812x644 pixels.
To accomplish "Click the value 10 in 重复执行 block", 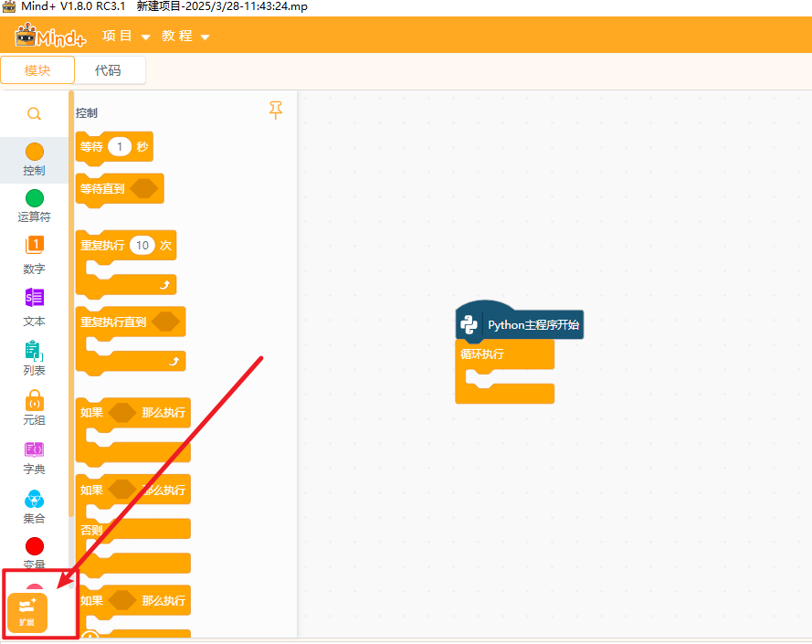I will (x=142, y=245).
